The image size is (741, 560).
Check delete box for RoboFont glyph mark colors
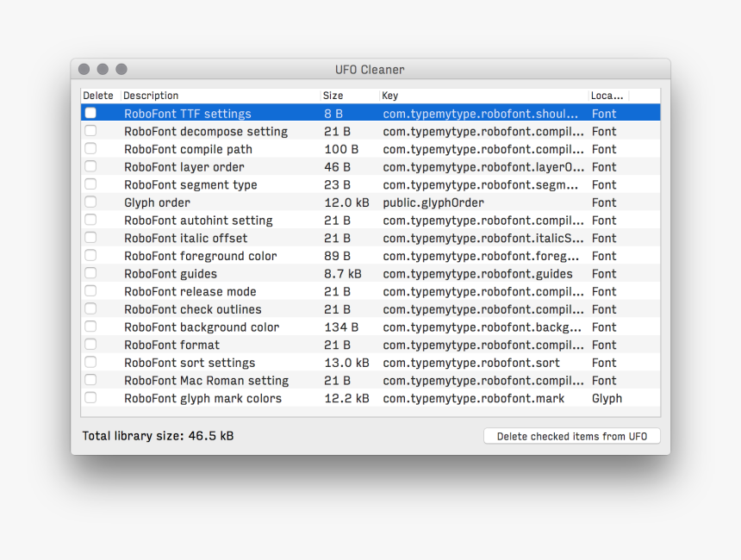[x=90, y=398]
